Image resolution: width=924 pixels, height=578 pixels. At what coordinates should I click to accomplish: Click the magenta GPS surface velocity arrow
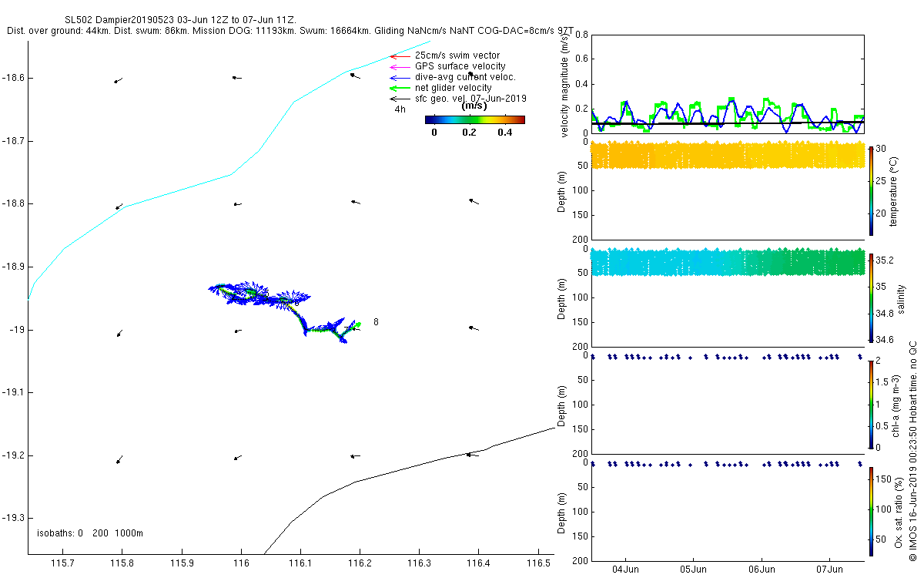400,66
